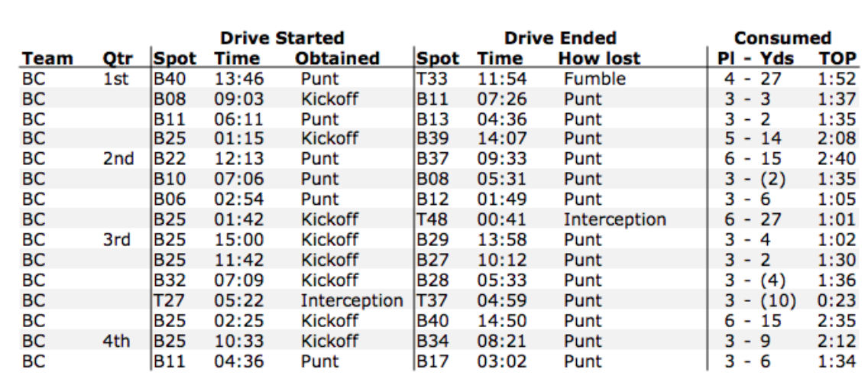Click the "Drive Ended" header group
The width and height of the screenshot is (868, 376).
coord(559,37)
